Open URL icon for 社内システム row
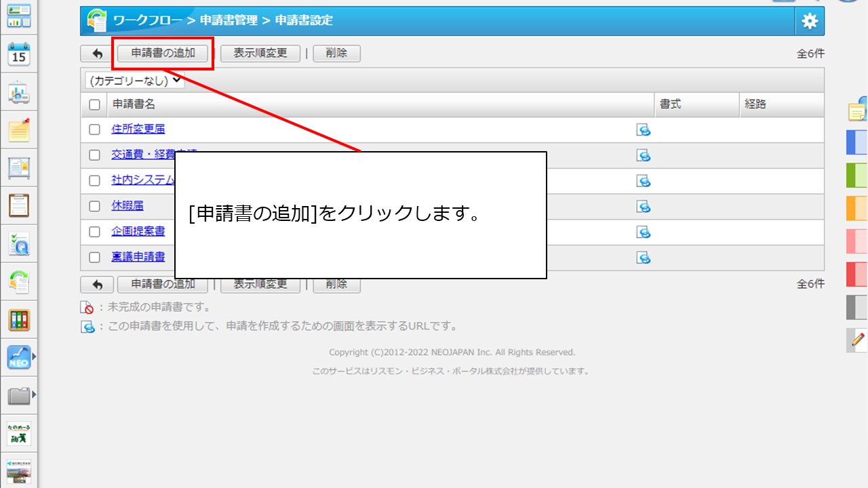Image resolution: width=868 pixels, height=488 pixels. pyautogui.click(x=644, y=180)
